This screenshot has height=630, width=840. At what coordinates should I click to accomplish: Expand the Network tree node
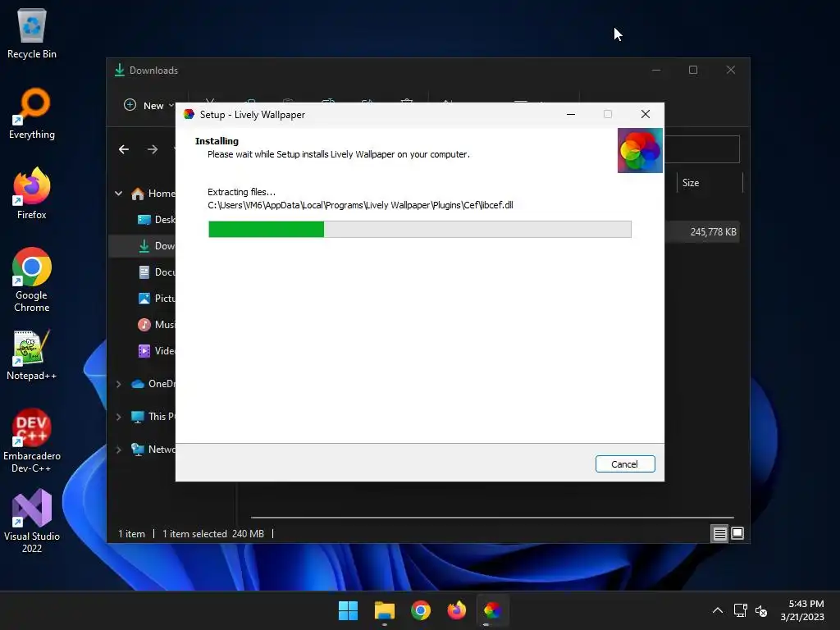(118, 450)
